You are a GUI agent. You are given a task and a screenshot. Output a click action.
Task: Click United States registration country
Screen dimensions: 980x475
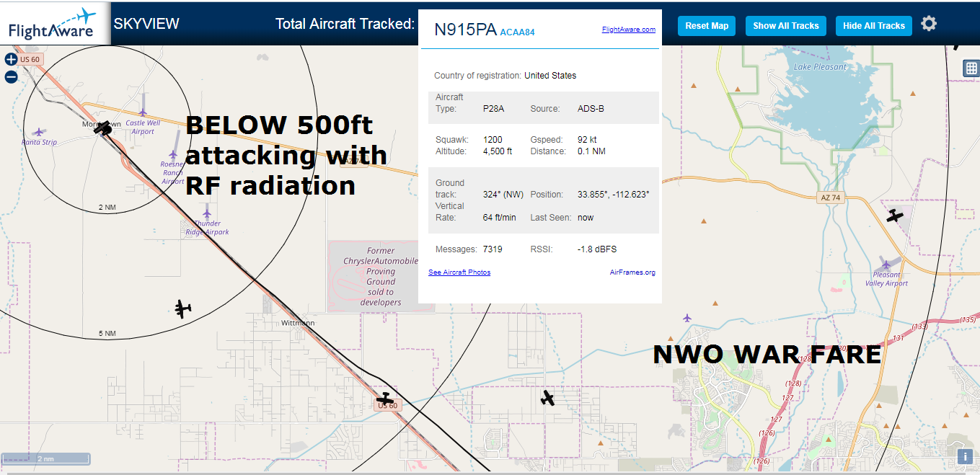point(550,76)
